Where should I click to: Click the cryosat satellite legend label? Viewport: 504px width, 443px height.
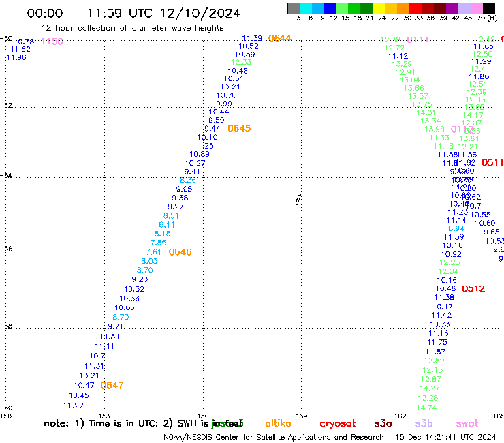tap(338, 423)
